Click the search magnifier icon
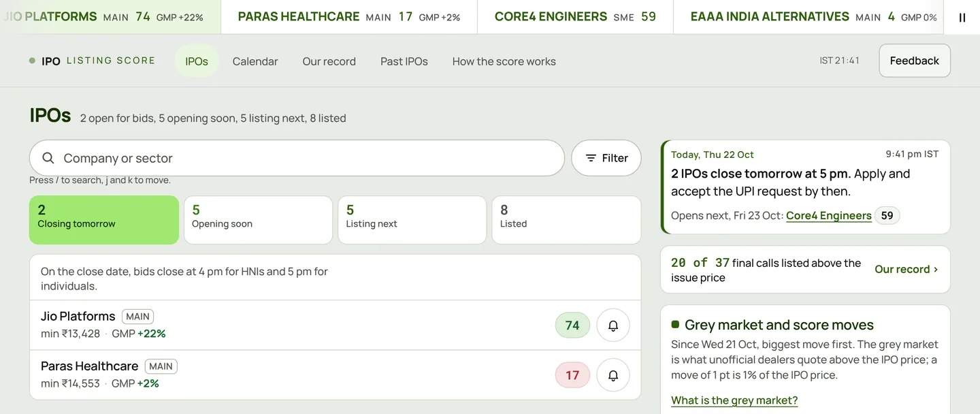This screenshot has width=980, height=414. (48, 158)
